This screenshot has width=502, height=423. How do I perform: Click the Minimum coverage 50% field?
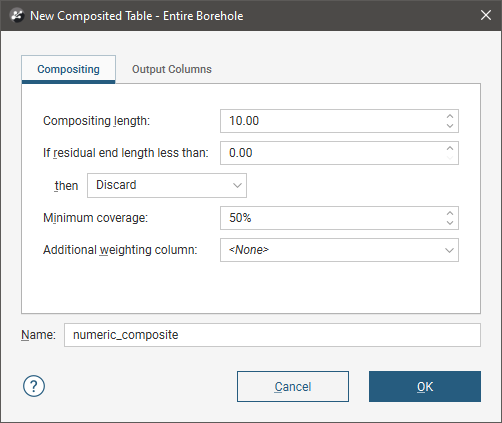point(339,218)
